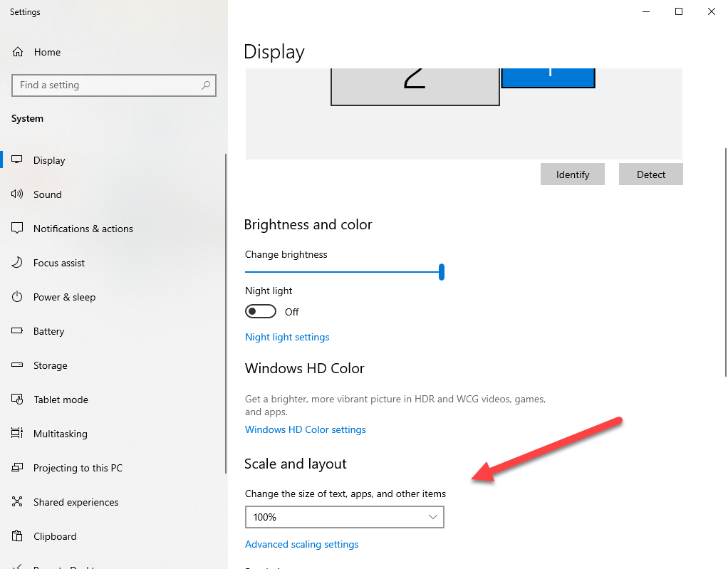Viewport: 728px width, 569px height.
Task: Click the Projecting to this PC icon
Action: [17, 468]
